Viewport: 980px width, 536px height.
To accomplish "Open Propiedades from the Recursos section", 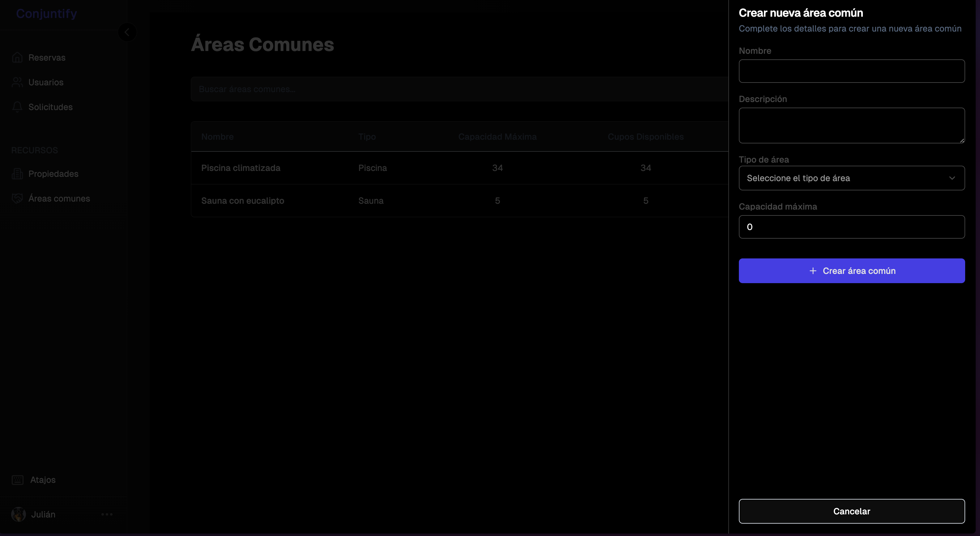I will click(x=53, y=174).
